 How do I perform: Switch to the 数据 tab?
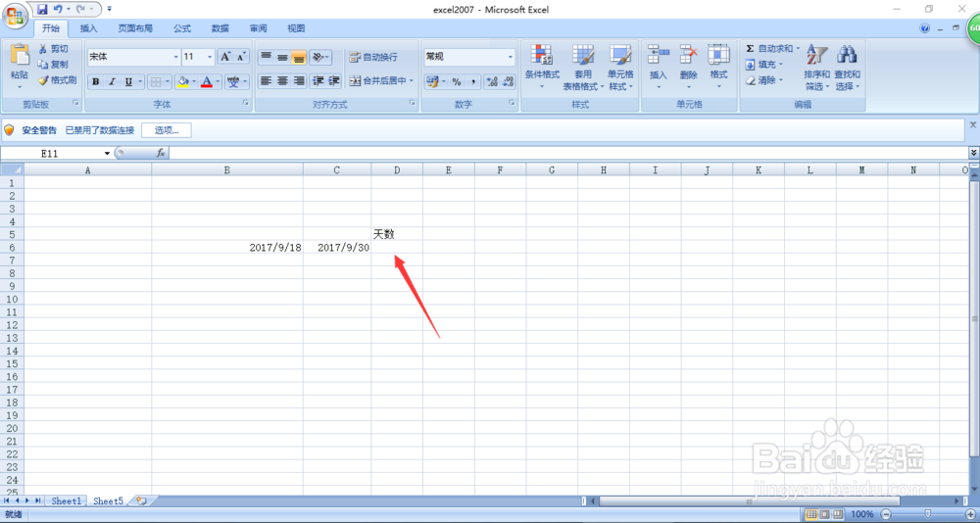(220, 28)
